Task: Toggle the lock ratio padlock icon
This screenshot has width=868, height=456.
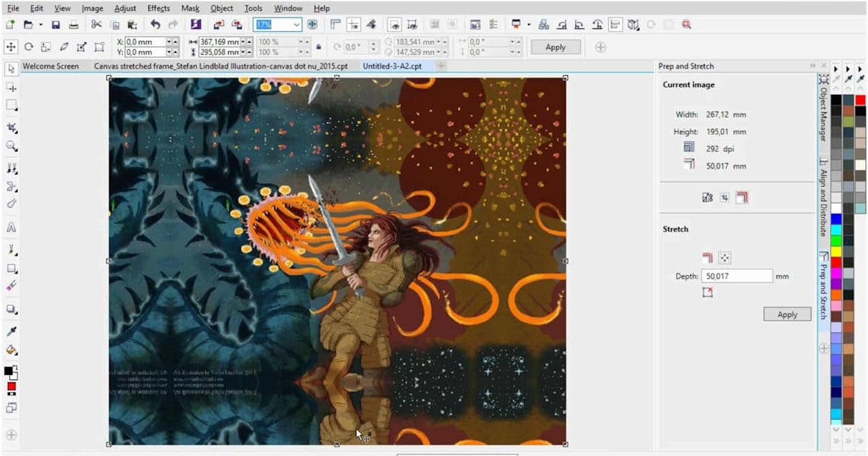Action: [318, 47]
